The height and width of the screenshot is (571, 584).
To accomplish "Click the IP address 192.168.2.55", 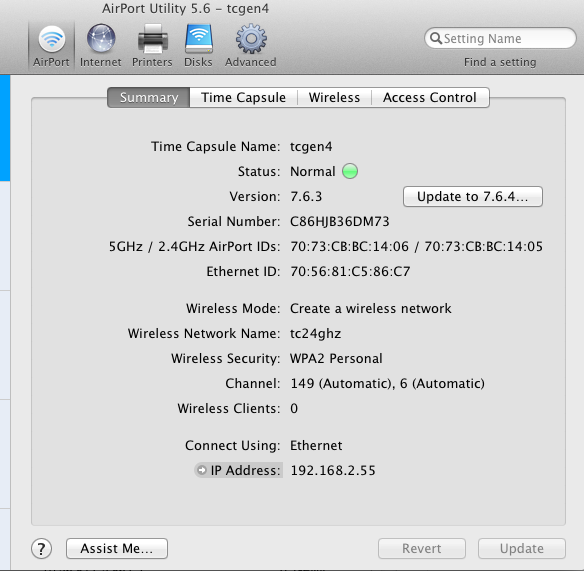I will 333,470.
